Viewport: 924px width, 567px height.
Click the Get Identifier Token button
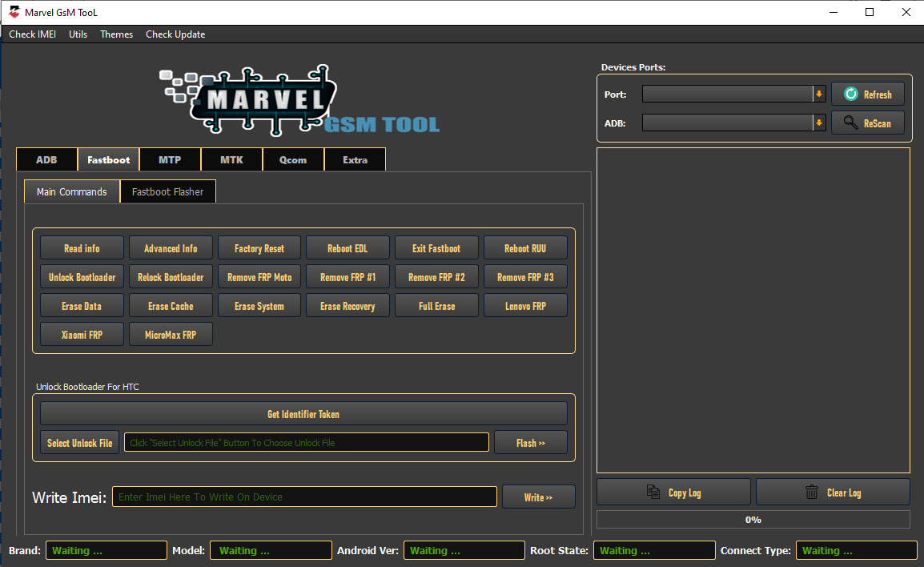click(303, 412)
